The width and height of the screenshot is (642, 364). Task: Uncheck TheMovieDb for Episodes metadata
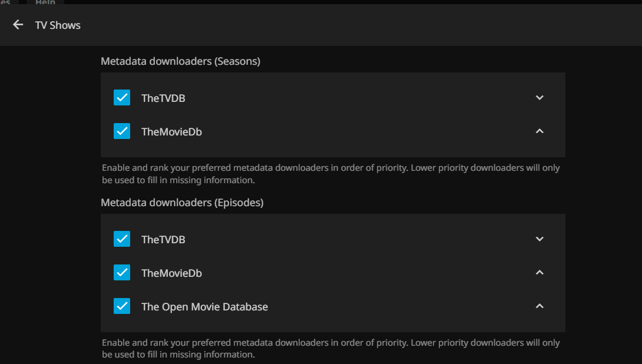(x=122, y=273)
